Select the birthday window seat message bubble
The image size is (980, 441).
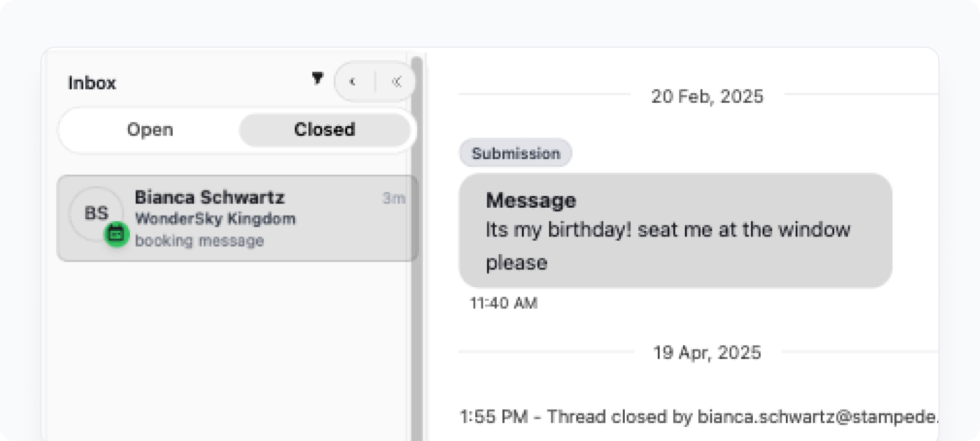[675, 231]
